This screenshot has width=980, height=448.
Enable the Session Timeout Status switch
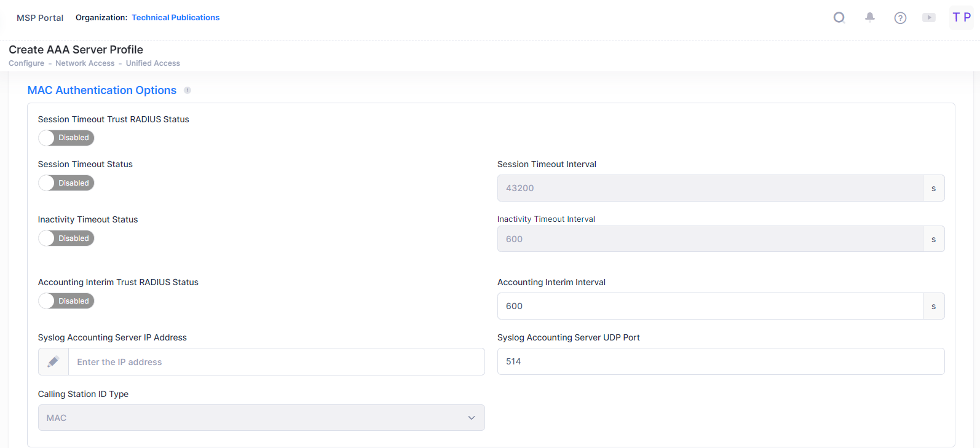pyautogui.click(x=66, y=183)
